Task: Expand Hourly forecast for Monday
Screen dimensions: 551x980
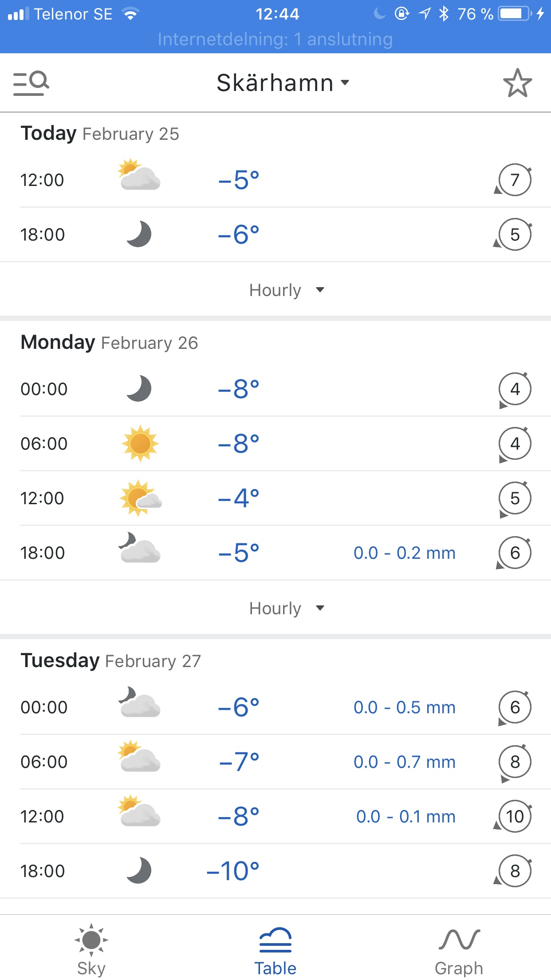Action: coord(286,609)
